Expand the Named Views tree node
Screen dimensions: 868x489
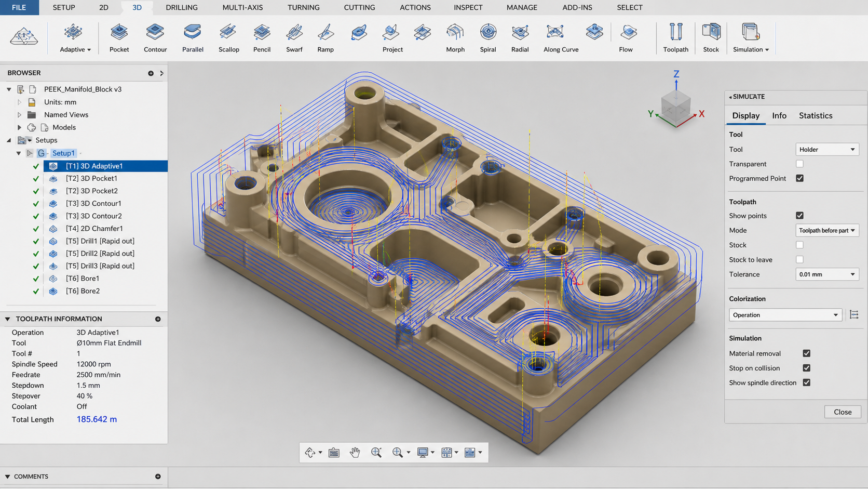click(19, 115)
